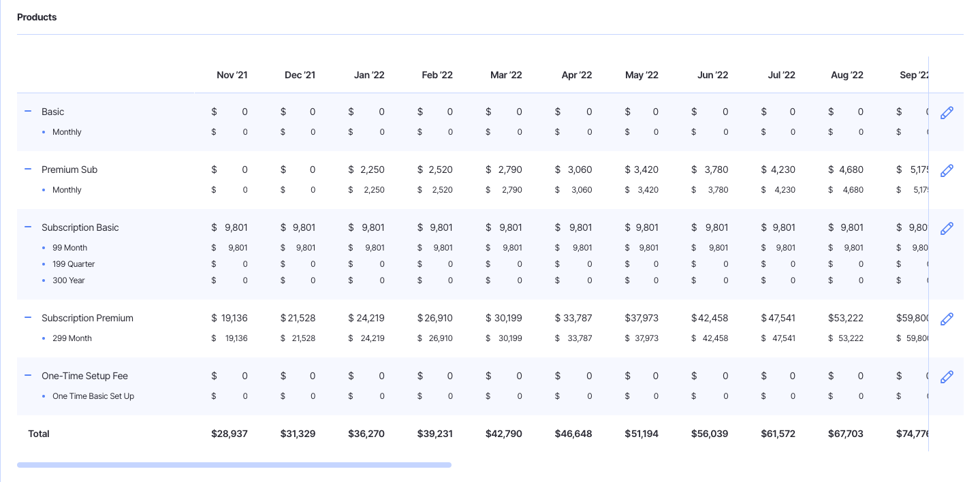Edit the Premium Sub product row
The image size is (980, 482).
(947, 171)
